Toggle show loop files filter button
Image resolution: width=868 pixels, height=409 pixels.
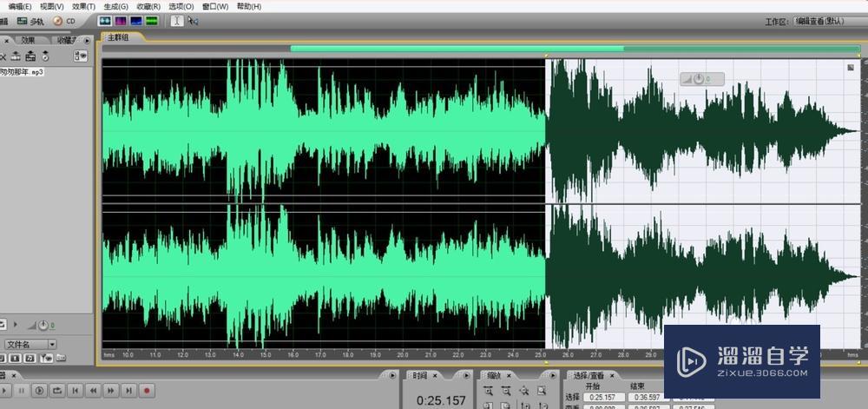[3, 358]
